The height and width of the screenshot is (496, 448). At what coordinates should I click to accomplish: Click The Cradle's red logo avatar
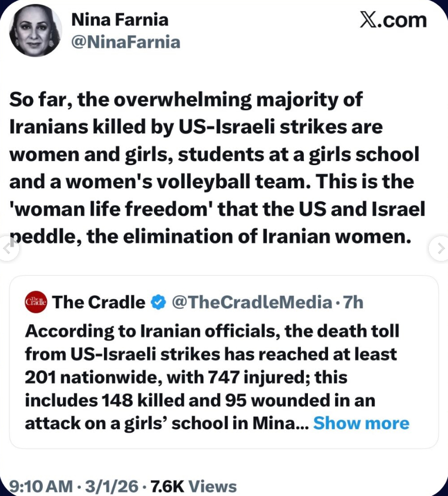click(36, 302)
